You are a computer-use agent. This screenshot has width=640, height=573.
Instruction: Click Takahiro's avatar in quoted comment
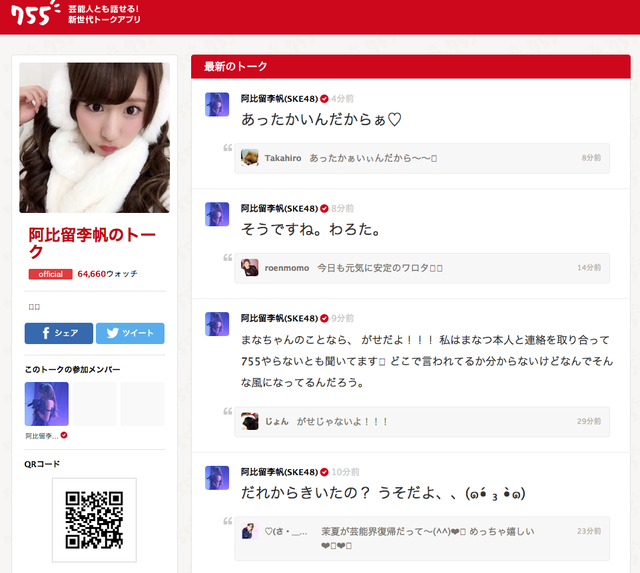point(249,158)
